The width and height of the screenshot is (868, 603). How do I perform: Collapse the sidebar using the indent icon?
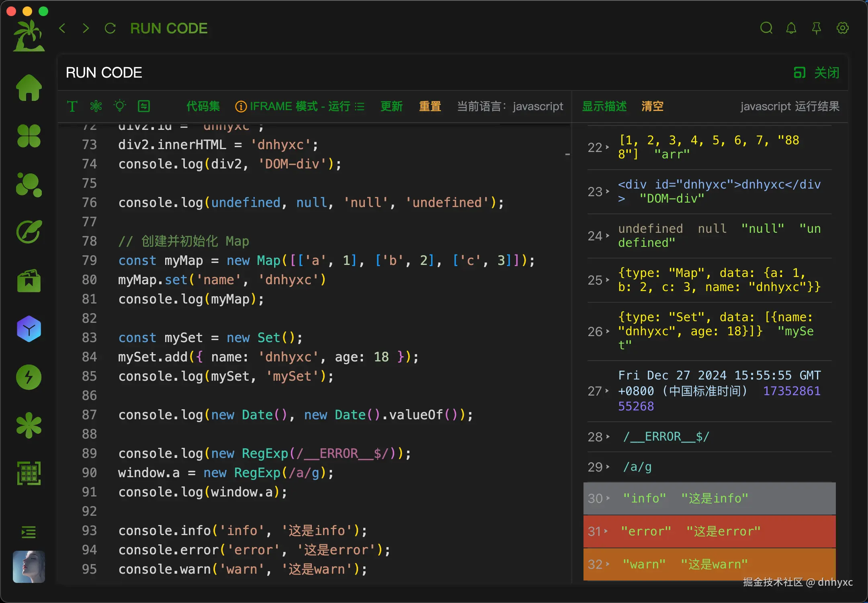[29, 532]
